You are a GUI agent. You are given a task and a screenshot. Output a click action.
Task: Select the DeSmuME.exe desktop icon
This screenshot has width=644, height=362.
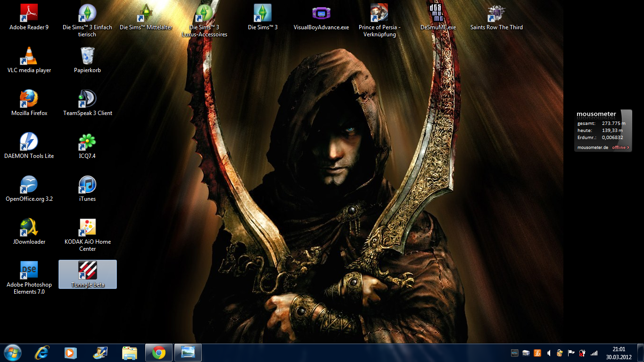coord(438,16)
